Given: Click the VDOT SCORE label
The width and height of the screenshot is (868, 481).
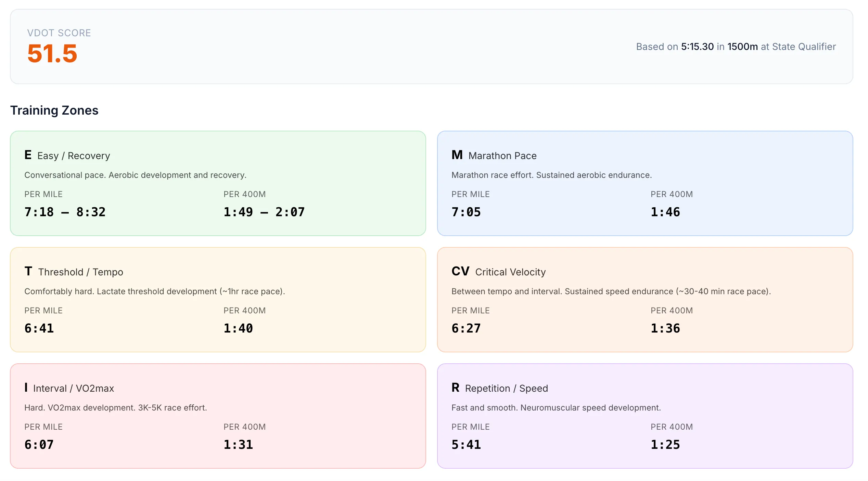Looking at the screenshot, I should click(x=59, y=33).
